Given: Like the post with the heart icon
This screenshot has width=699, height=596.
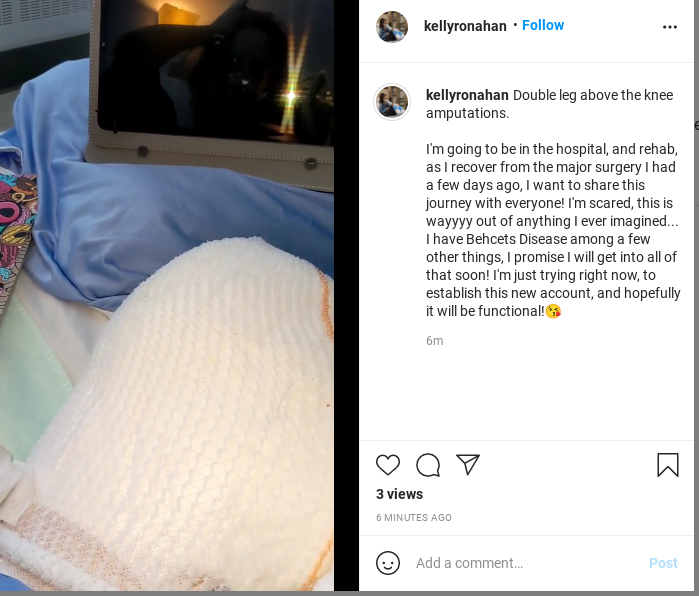Looking at the screenshot, I should click(x=388, y=465).
